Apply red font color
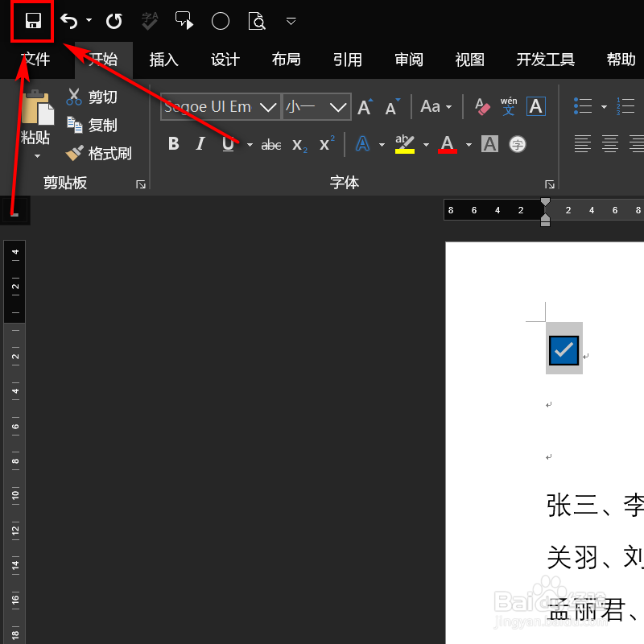 (448, 144)
